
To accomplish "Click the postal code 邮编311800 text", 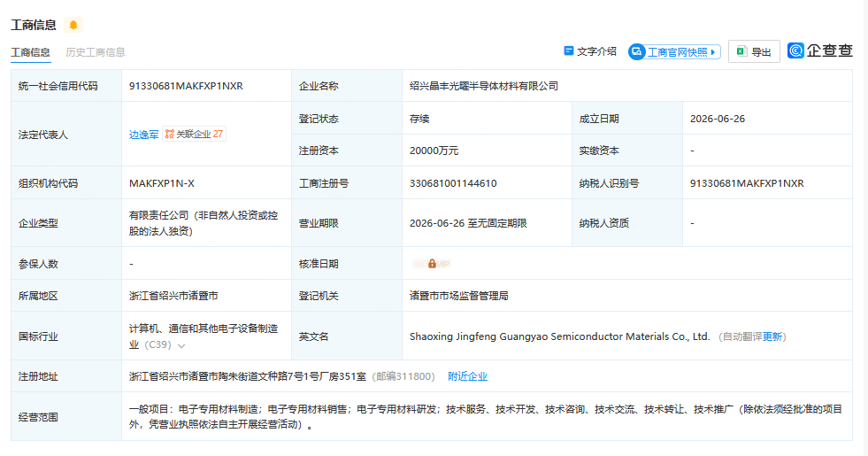I will pos(403,376).
